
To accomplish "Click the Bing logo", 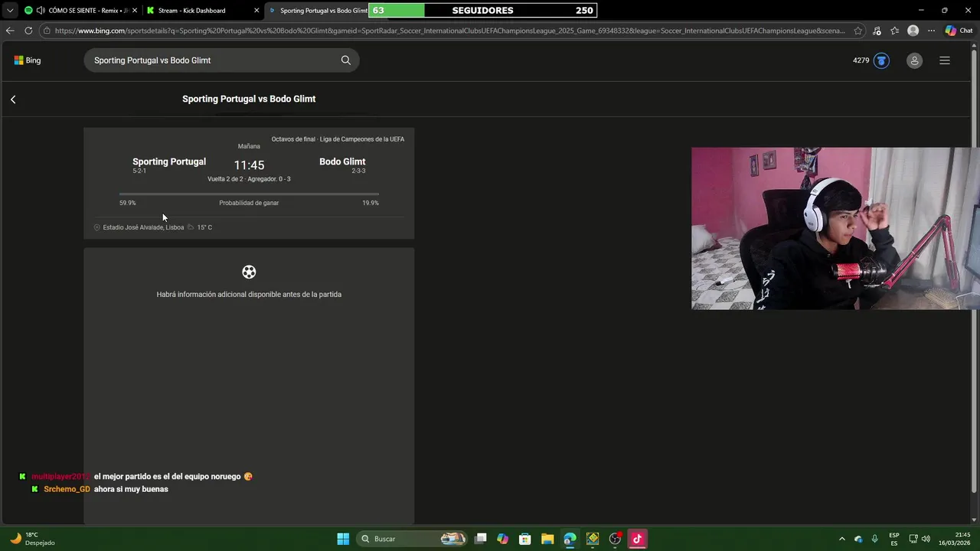I will tap(28, 60).
